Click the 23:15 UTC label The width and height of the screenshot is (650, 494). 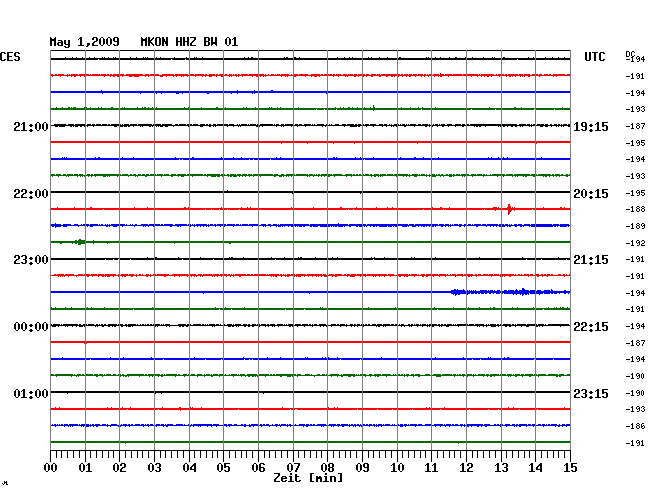click(x=591, y=394)
